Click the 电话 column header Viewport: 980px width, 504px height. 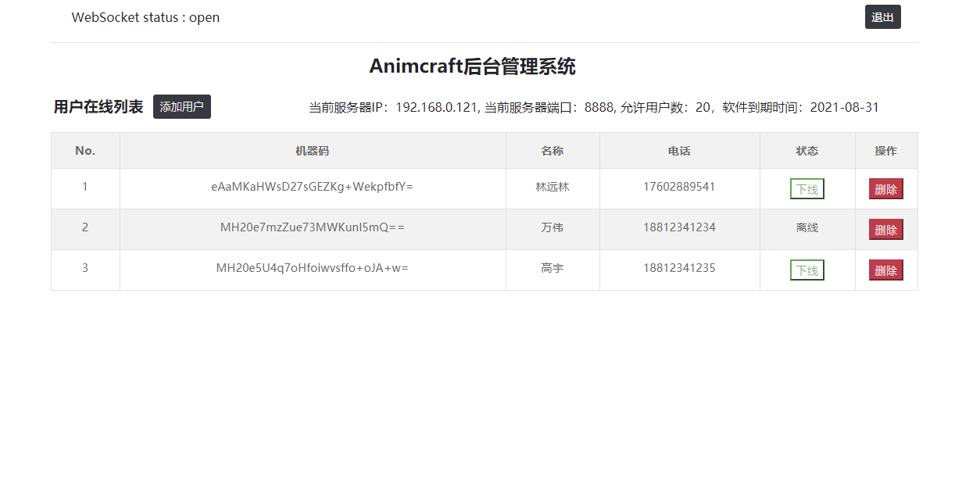coord(679,150)
